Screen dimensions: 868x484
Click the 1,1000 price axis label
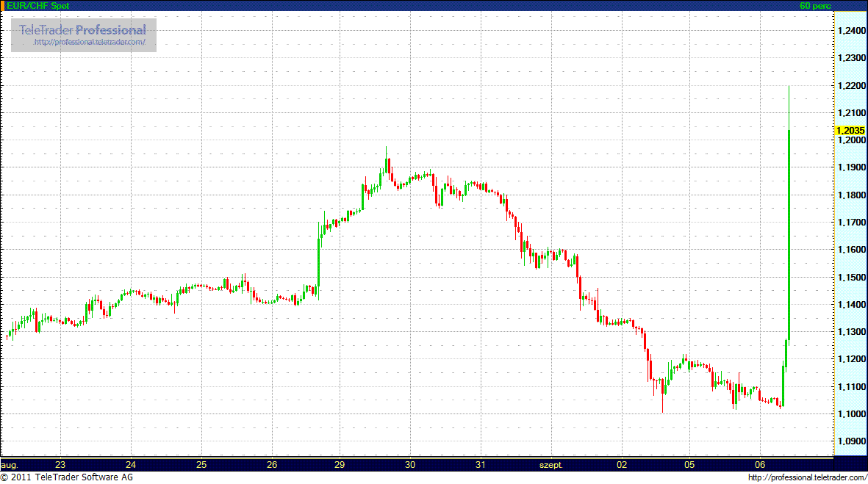click(x=851, y=413)
